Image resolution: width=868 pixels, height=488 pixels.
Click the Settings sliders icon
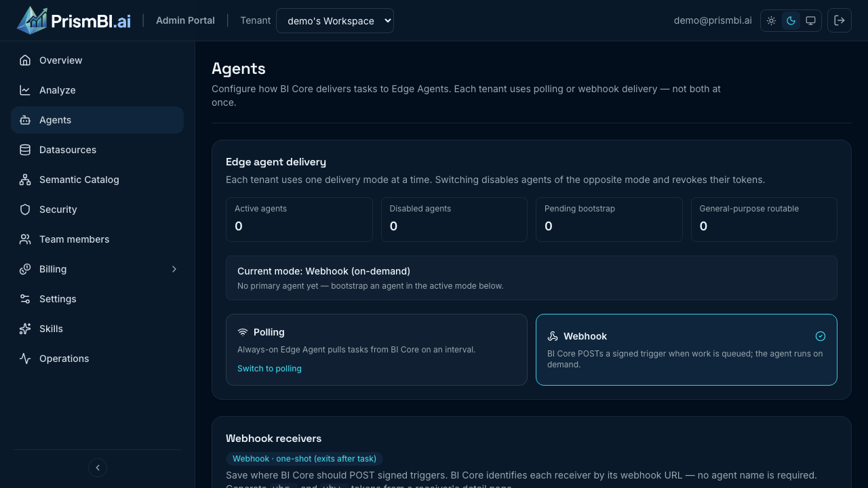point(25,299)
